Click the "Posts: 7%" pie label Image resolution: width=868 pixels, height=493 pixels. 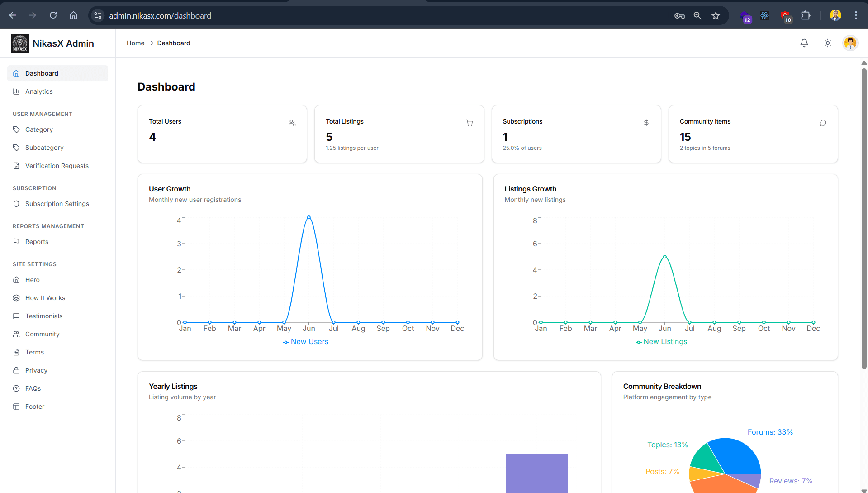point(662,472)
